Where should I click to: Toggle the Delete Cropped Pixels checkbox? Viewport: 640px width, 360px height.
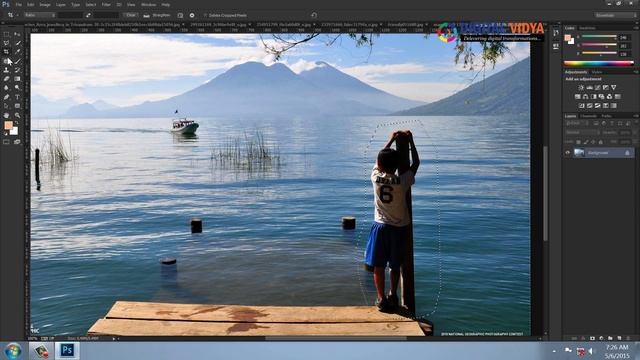click(205, 15)
